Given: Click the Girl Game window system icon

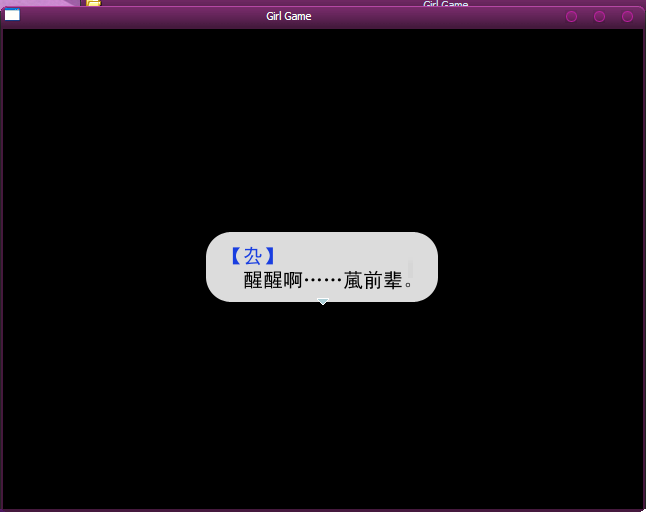Looking at the screenshot, I should pos(12,15).
